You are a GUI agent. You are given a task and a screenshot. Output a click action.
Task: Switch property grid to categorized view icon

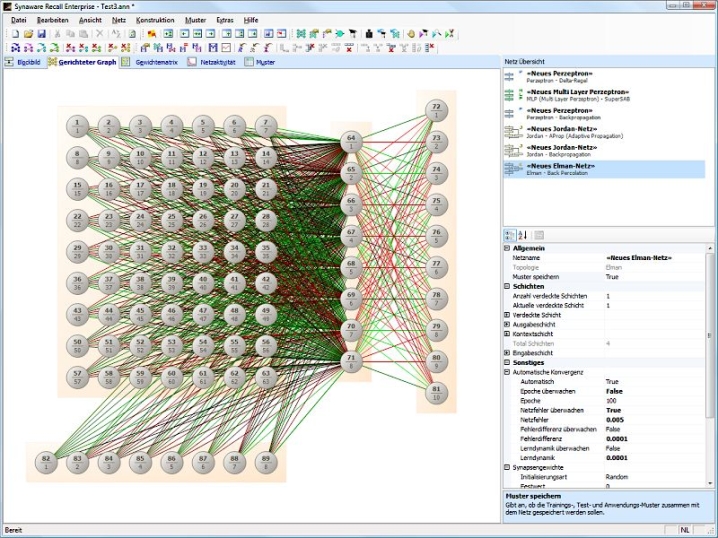coord(510,235)
